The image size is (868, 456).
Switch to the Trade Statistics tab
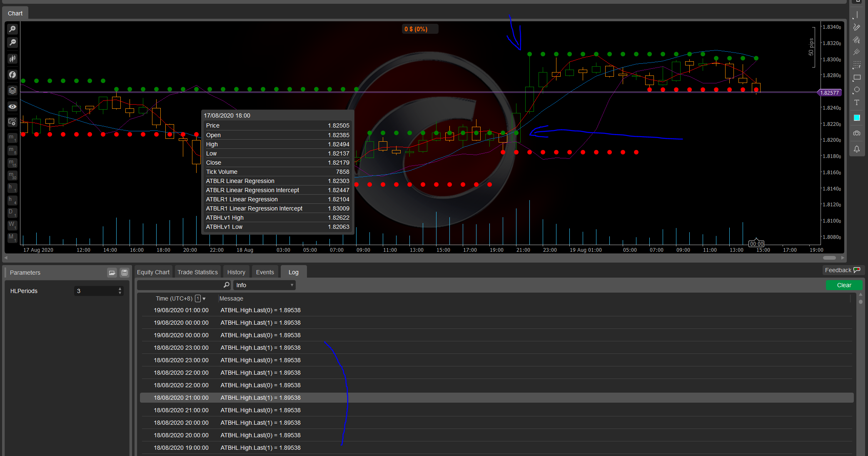tap(197, 272)
